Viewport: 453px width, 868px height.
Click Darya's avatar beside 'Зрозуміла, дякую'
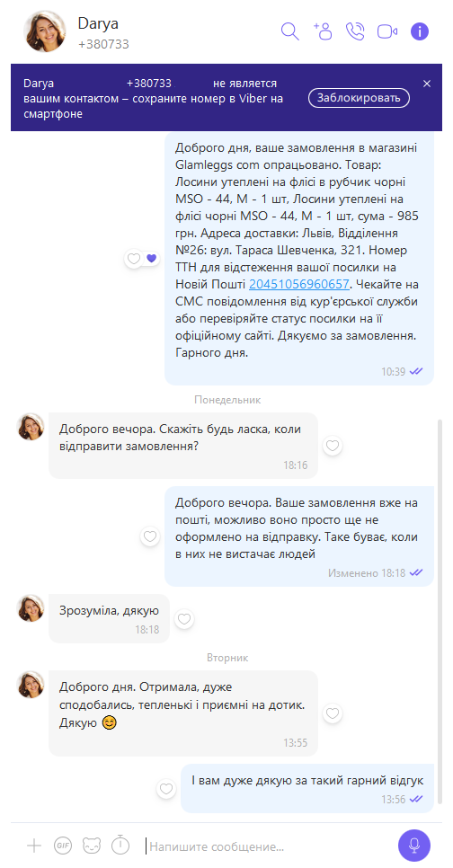coord(31,608)
